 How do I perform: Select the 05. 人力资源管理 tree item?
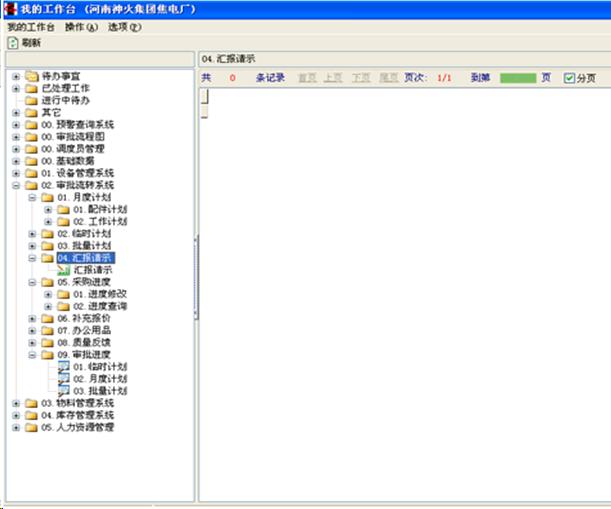tap(77, 427)
